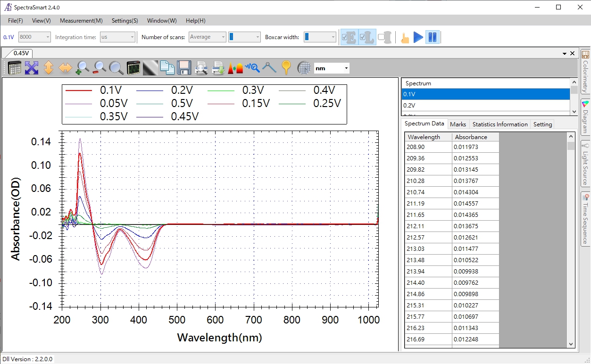Open the Measurement(M) menu
The height and width of the screenshot is (364, 591).
coord(81,21)
